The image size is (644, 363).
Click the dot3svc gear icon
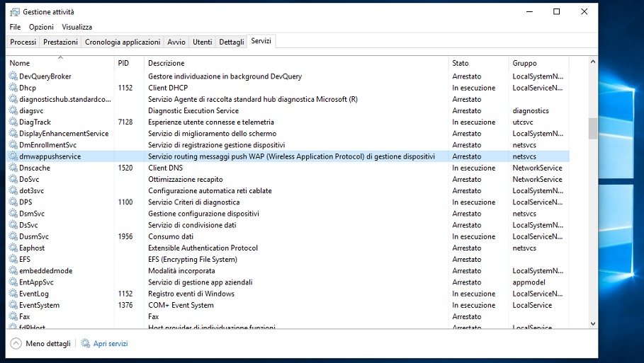[13, 191]
